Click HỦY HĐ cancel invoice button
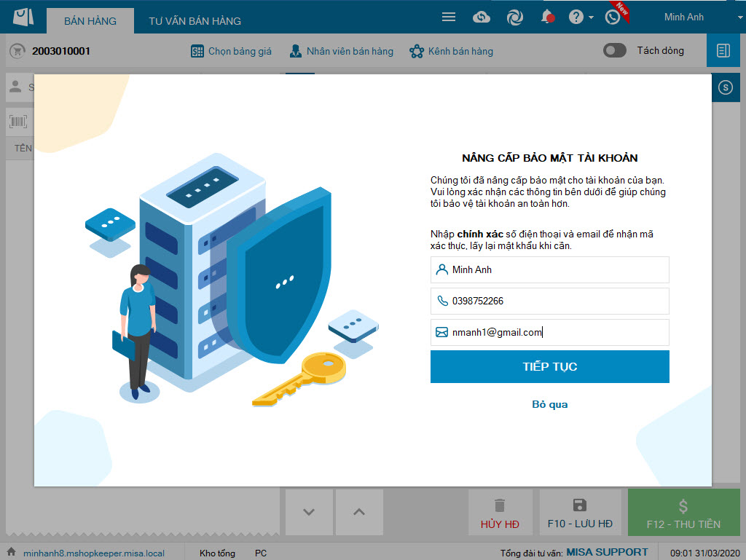This screenshot has height=560, width=746. (500, 513)
